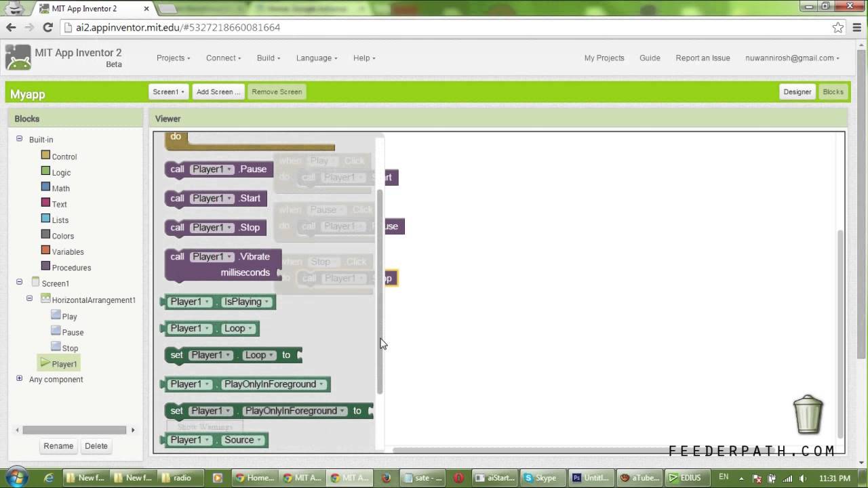Select the Logic blocks color icon
868x488 pixels.
45,171
